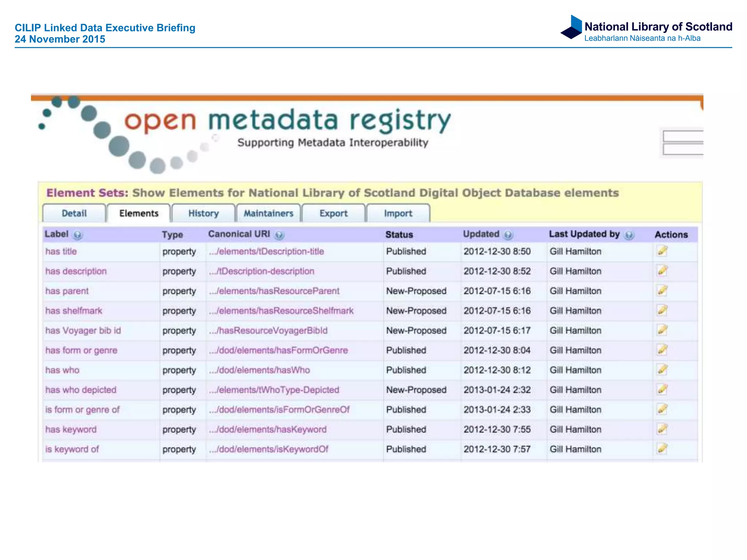The image size is (747, 560).
Task: Click edit pencil icon for has shelfmark row
Action: [662, 310]
